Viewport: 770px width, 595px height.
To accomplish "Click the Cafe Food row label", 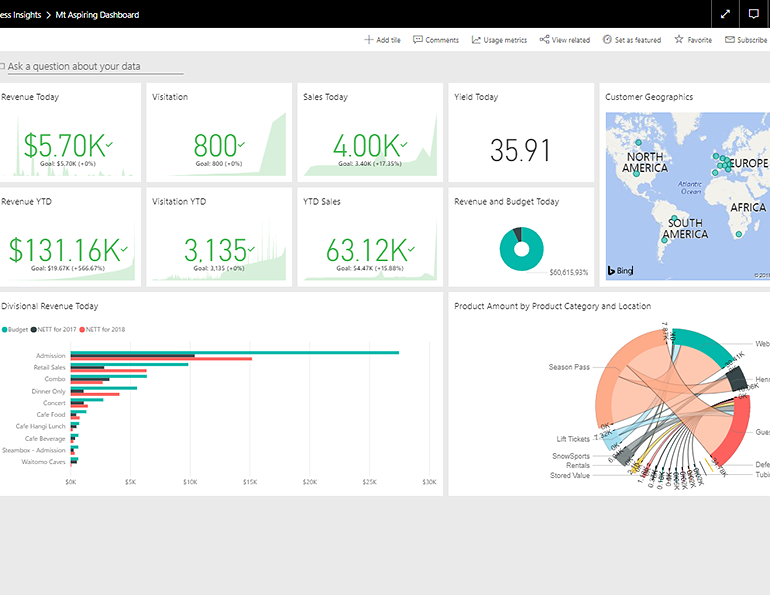I will click(51, 415).
